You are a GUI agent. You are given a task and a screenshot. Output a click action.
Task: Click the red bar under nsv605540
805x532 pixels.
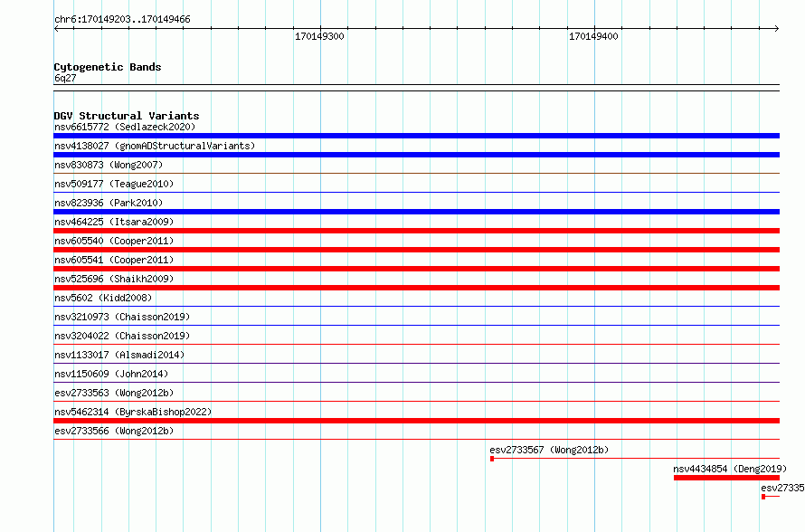tap(416, 250)
